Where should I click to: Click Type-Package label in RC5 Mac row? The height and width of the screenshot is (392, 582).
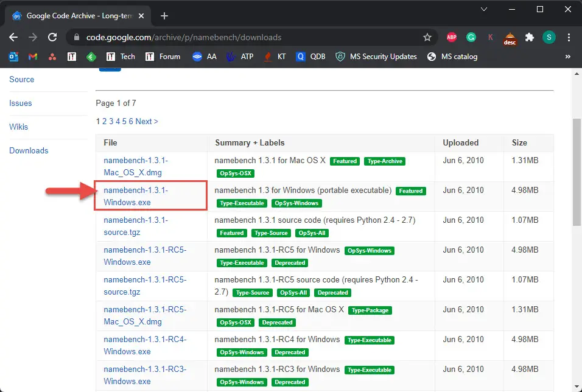coord(370,310)
